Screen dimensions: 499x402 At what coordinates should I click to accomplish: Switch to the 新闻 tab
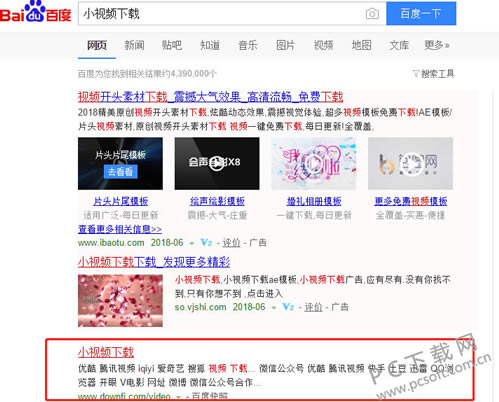click(134, 45)
